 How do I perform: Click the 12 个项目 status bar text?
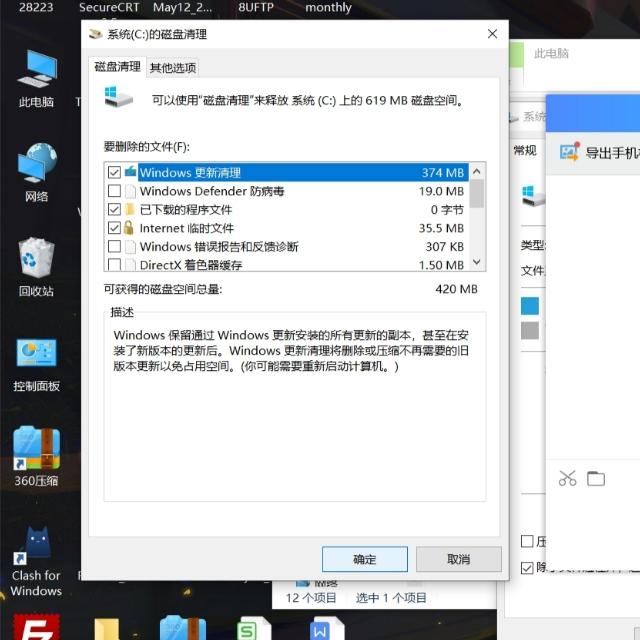pyautogui.click(x=311, y=598)
